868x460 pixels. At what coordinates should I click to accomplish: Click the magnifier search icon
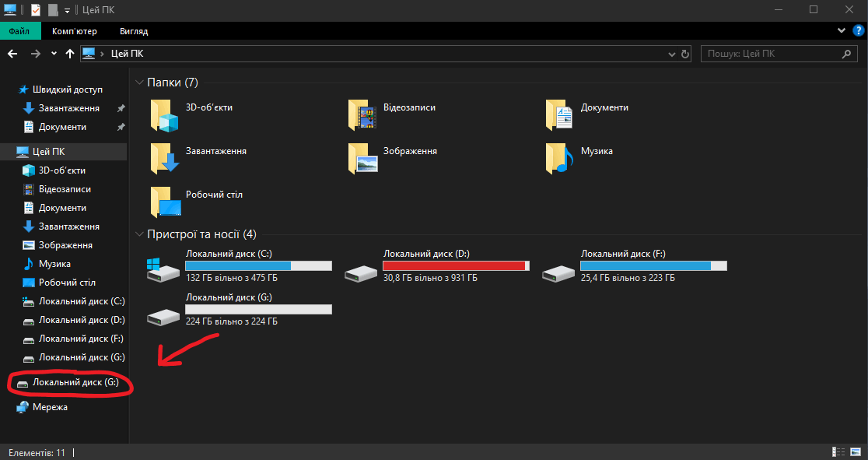[846, 54]
